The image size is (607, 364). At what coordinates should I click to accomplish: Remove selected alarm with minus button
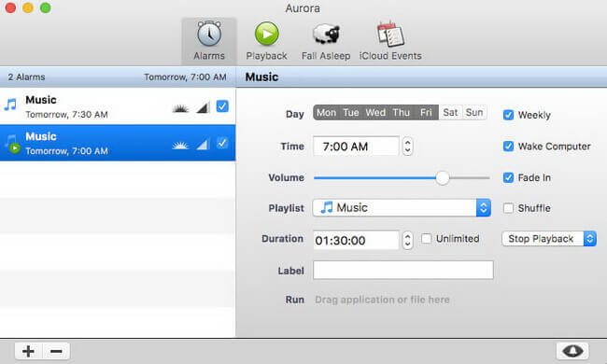point(56,351)
